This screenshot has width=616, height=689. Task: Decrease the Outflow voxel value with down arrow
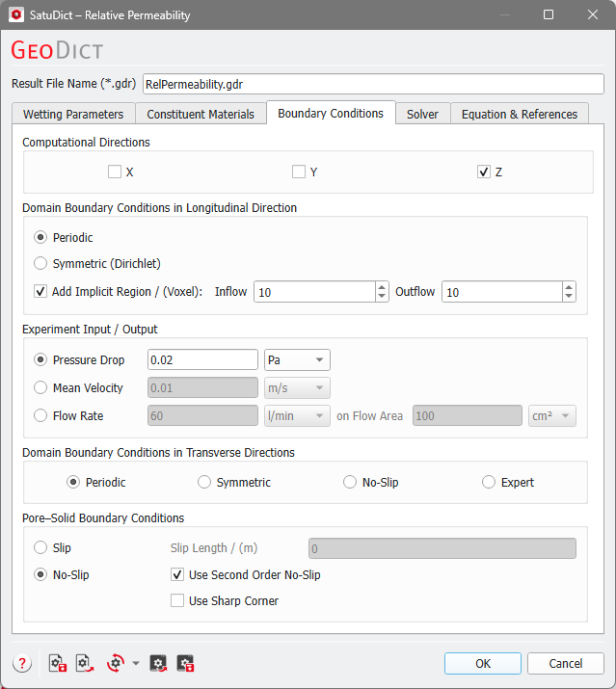click(569, 297)
